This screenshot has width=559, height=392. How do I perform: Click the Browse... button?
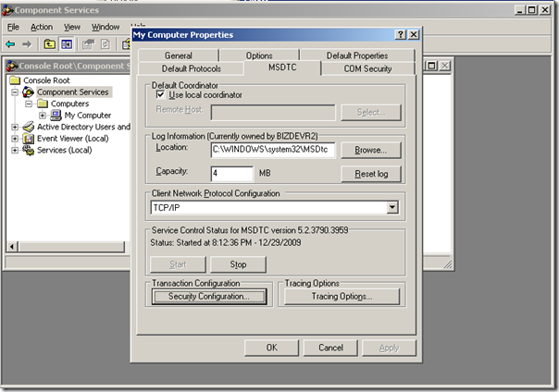(x=371, y=151)
